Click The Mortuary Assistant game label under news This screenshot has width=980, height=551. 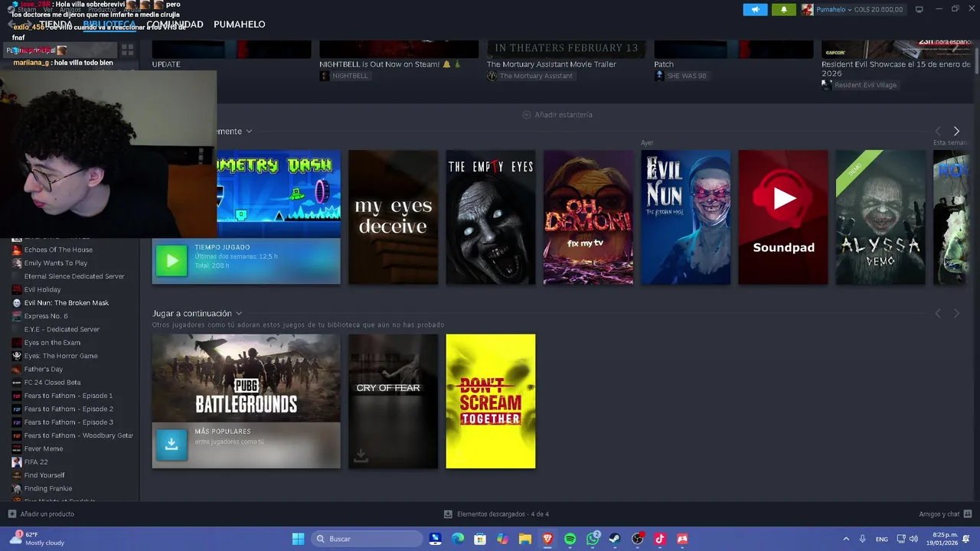(530, 76)
